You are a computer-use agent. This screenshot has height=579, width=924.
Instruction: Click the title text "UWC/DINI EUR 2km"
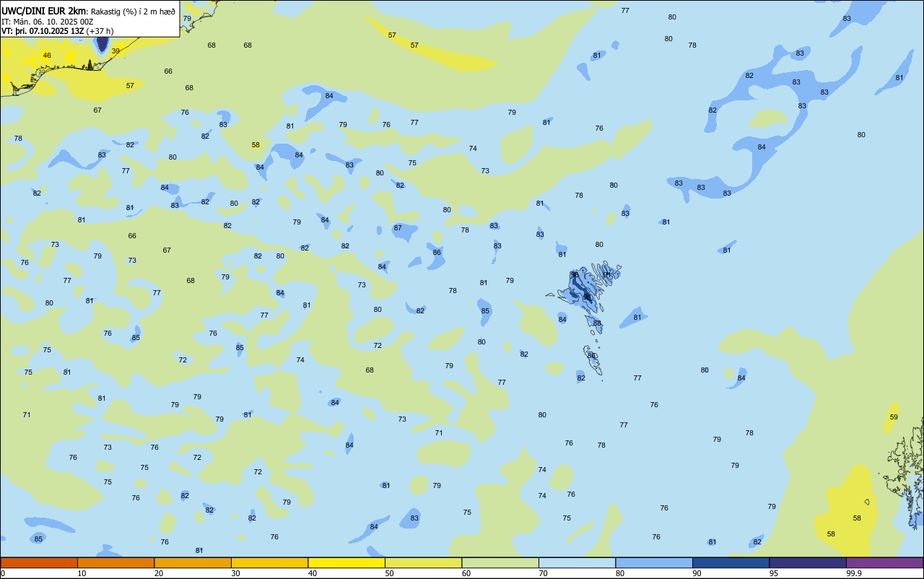(44, 10)
